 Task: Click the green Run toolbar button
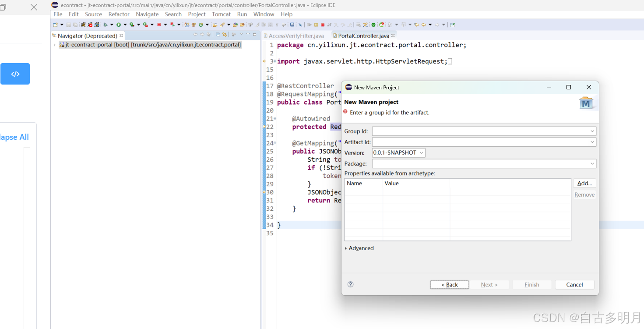119,25
